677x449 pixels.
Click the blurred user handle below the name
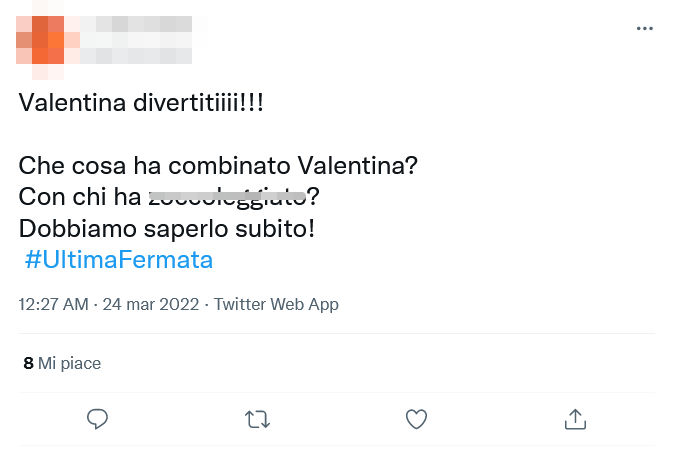tap(135, 57)
